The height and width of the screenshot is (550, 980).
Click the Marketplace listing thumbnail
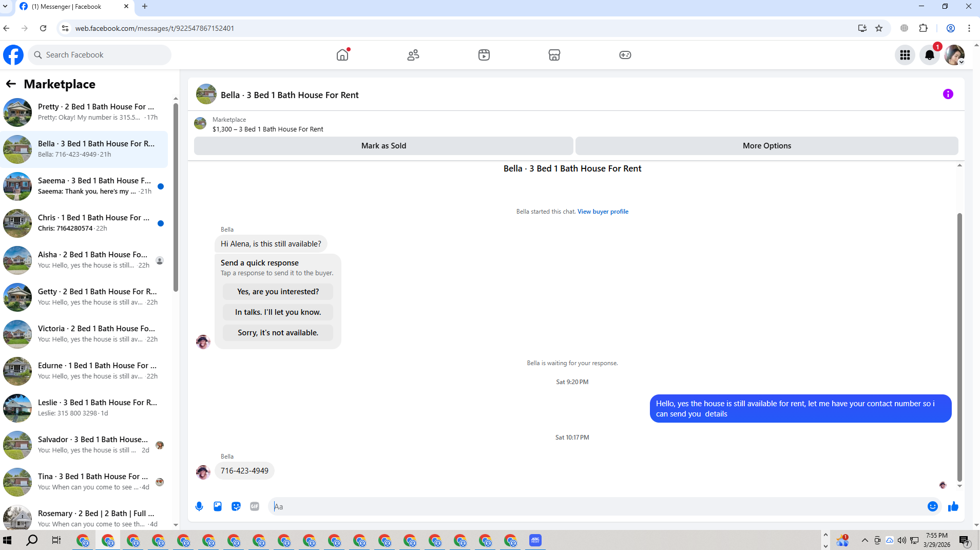coord(200,124)
